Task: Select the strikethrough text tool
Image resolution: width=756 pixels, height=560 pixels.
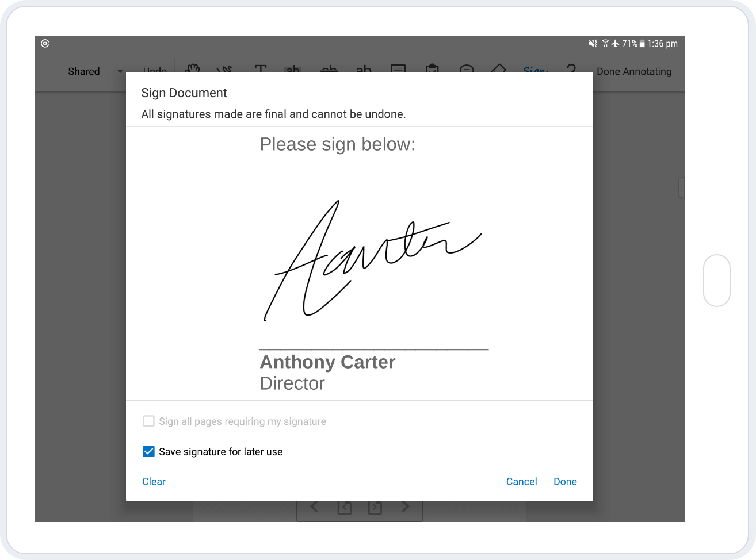Action: [329, 69]
